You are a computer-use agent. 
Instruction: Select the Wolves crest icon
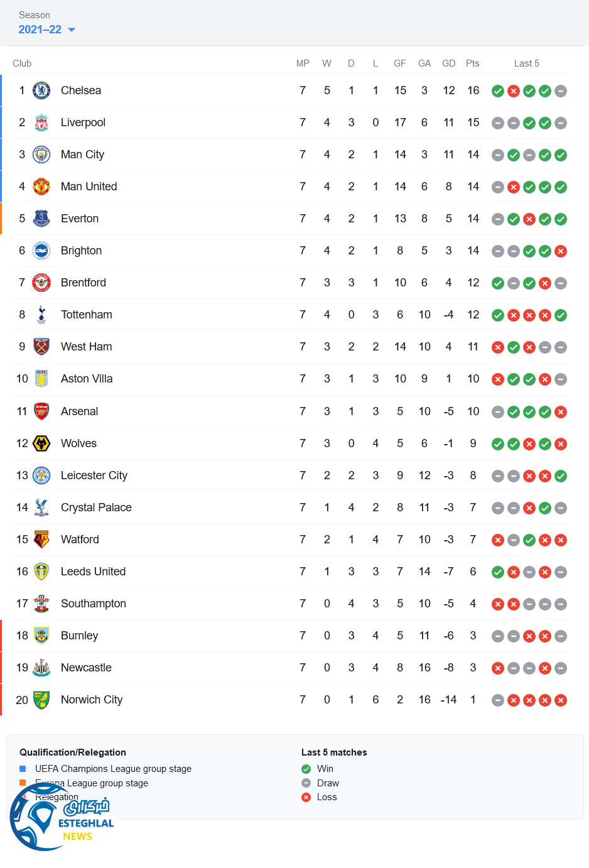point(41,443)
